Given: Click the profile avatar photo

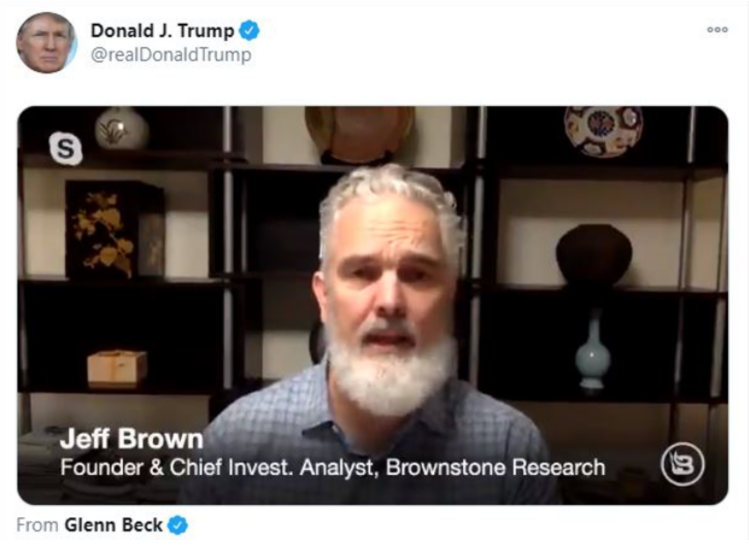Looking at the screenshot, I should [46, 43].
